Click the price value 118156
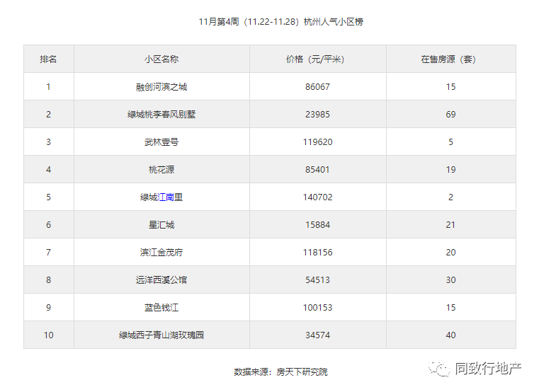This screenshot has height=392, width=539. (317, 252)
